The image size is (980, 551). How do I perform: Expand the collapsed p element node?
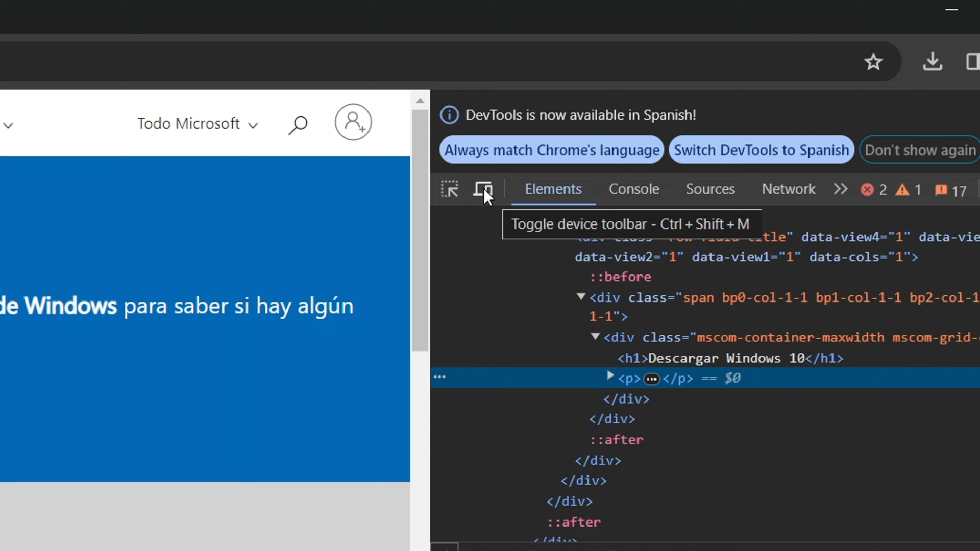[x=610, y=377]
